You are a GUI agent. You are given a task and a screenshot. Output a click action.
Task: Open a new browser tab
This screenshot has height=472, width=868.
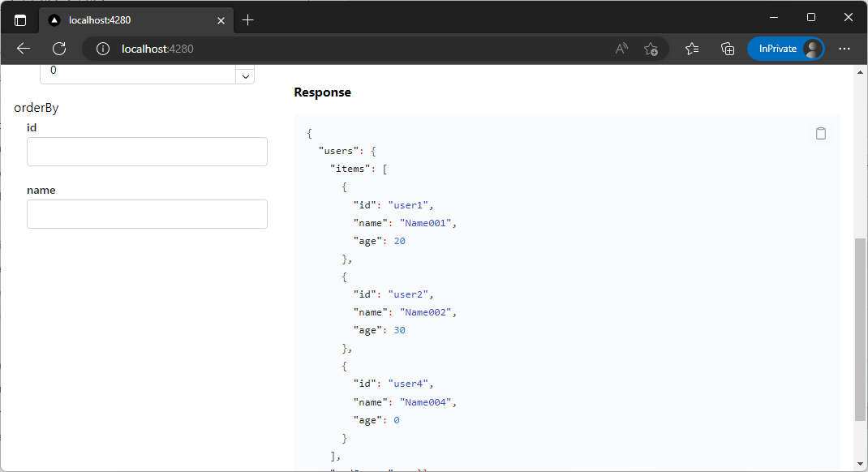(x=247, y=20)
